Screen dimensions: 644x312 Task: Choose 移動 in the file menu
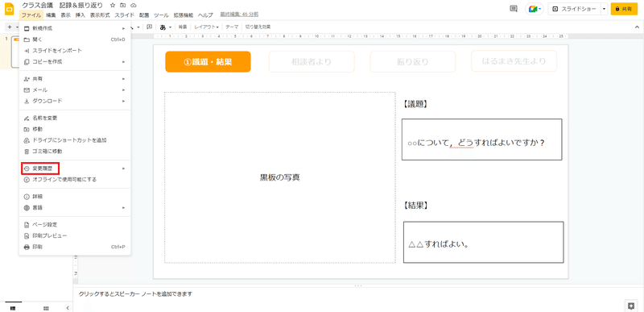75,129
